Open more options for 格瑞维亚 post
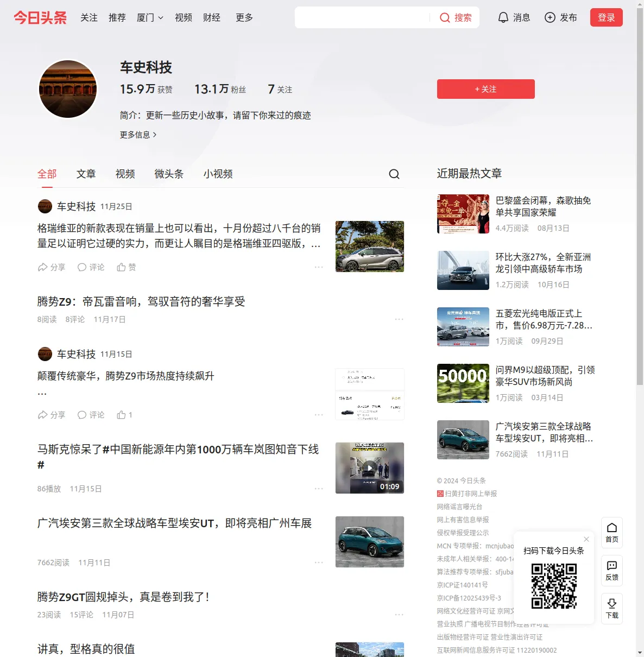The height and width of the screenshot is (657, 644). (319, 267)
